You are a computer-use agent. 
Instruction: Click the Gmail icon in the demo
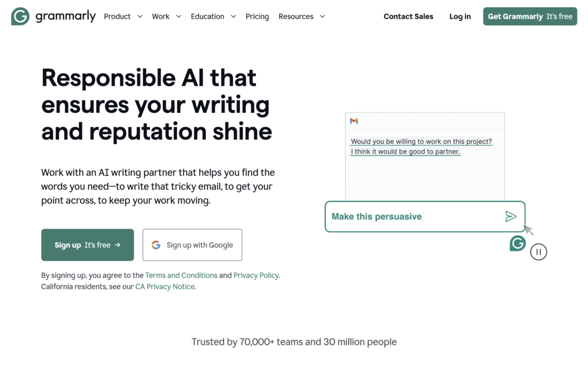(x=354, y=121)
